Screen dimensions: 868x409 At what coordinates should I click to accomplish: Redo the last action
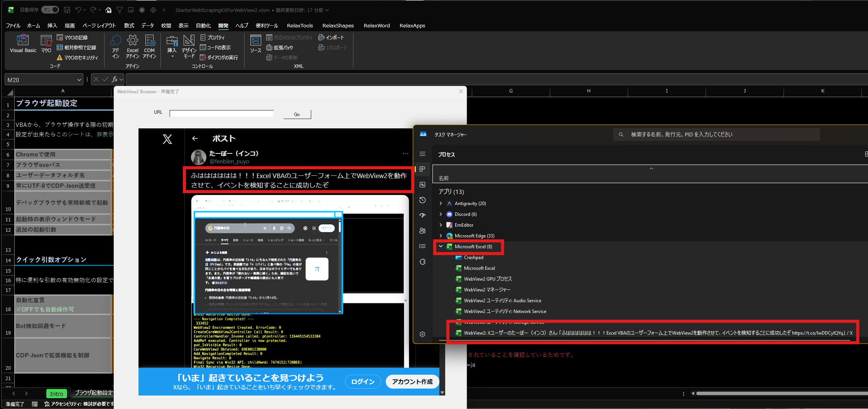(93, 10)
